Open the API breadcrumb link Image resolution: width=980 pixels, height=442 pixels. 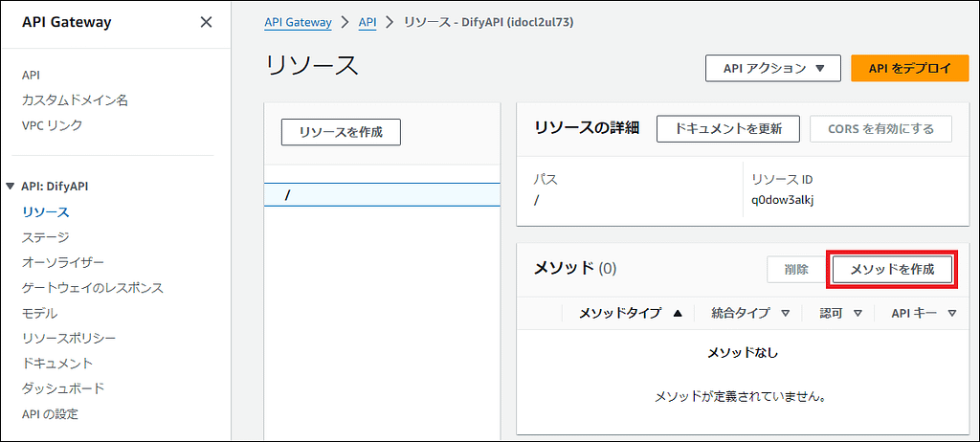point(367,22)
